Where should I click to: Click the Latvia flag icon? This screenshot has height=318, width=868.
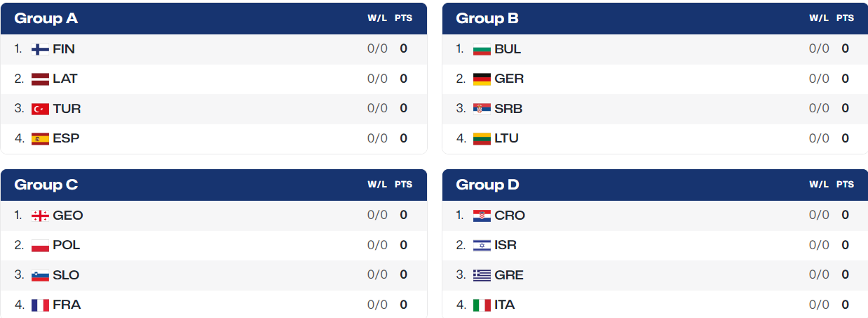(x=40, y=79)
